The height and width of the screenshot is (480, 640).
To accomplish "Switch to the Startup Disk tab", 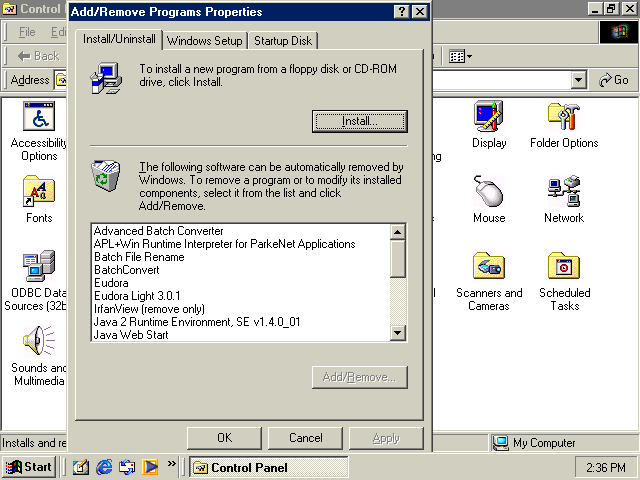I will (283, 41).
